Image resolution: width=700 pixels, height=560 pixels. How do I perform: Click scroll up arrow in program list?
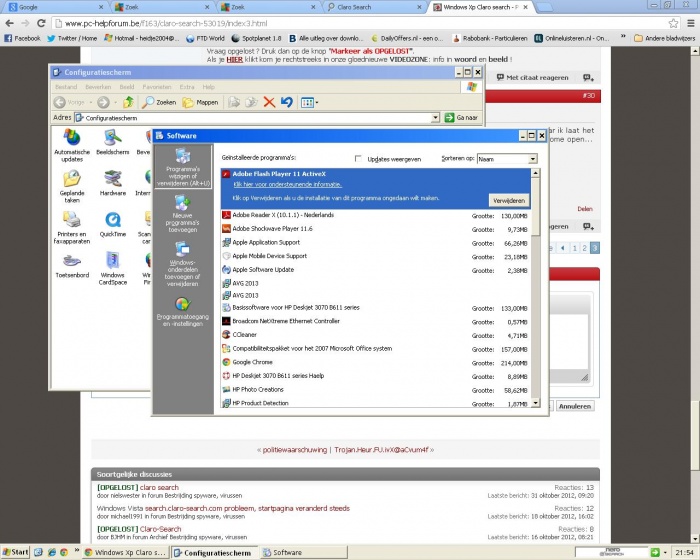coord(536,173)
